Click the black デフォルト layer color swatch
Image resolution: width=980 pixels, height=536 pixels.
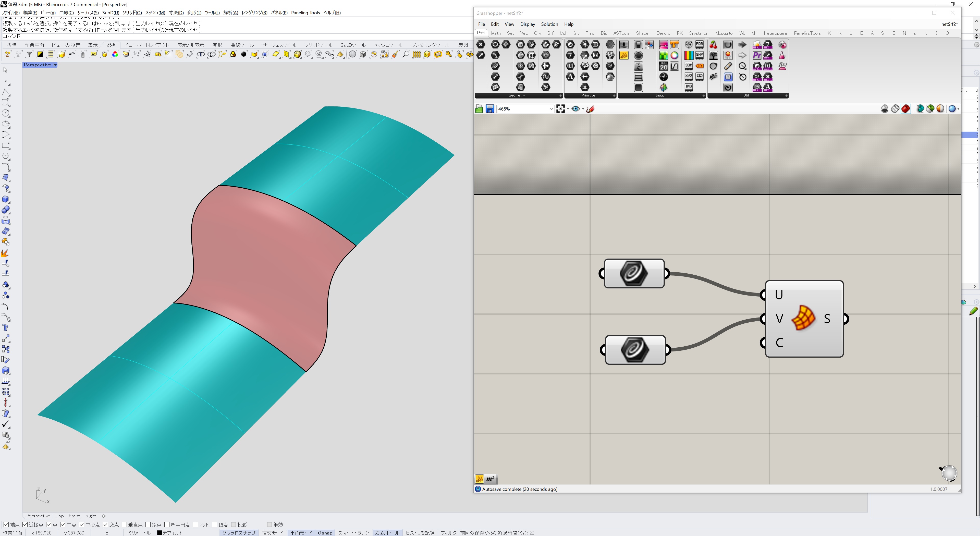(160, 533)
